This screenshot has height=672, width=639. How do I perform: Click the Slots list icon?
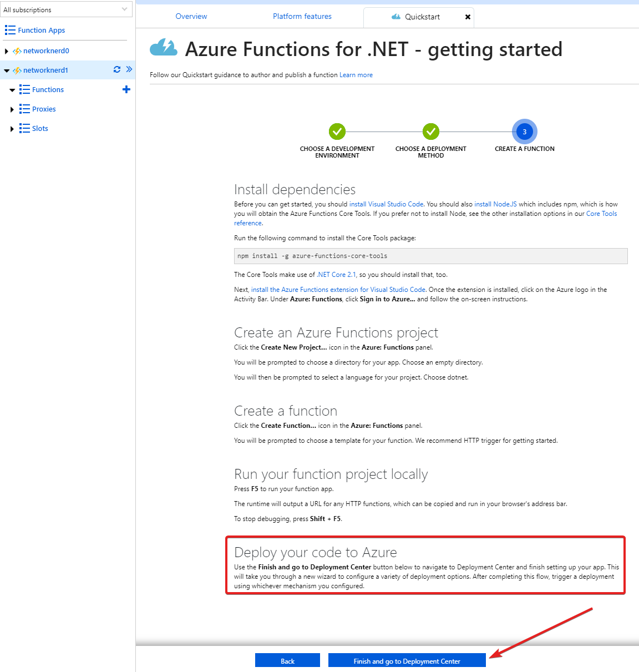(24, 128)
